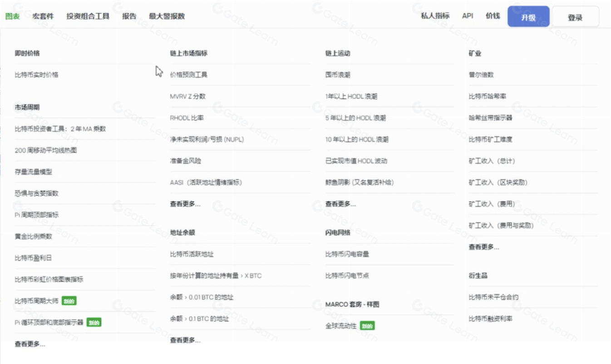611x364 pixels.
Task: Open the 价钱 page
Action: [x=492, y=16]
